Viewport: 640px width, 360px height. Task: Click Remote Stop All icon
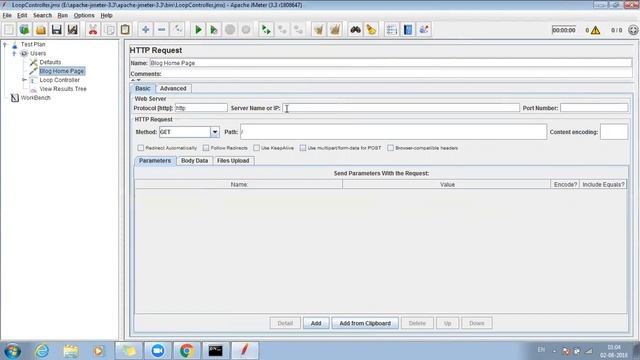pyautogui.click(x=282, y=29)
